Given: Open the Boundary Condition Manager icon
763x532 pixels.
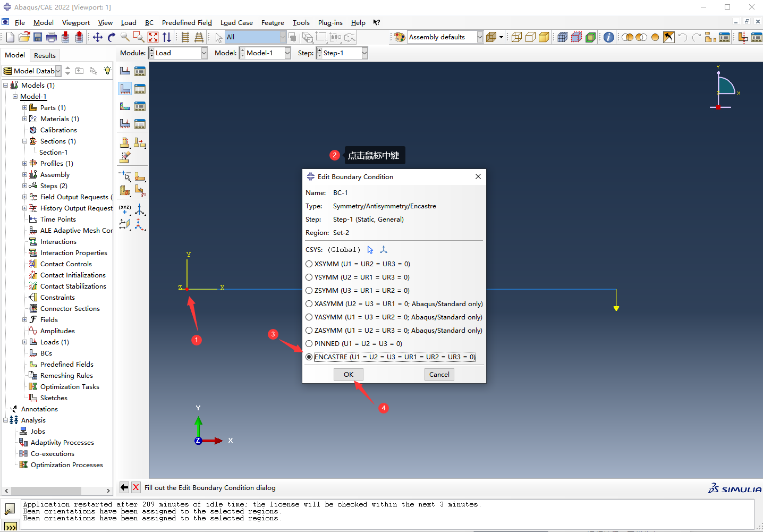Looking at the screenshot, I should [140, 89].
